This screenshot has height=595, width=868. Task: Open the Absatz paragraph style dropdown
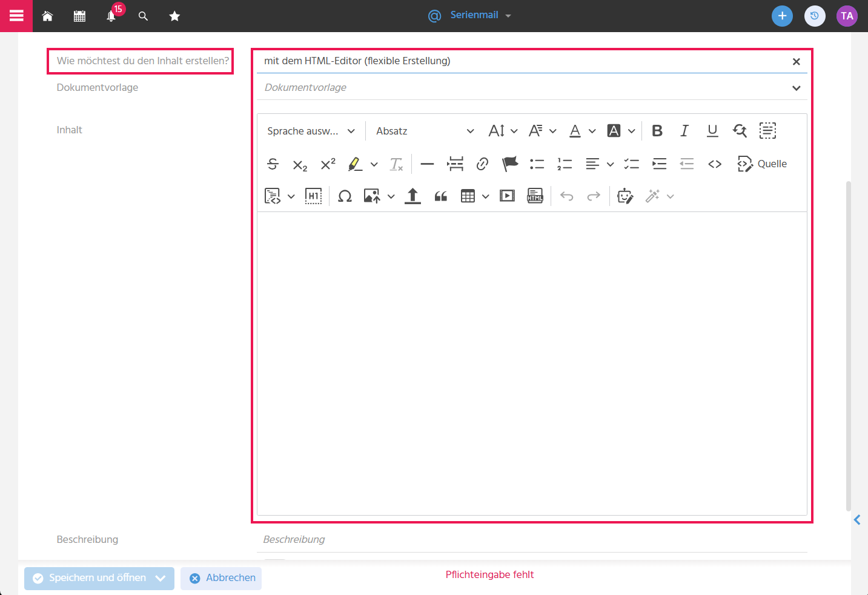pyautogui.click(x=425, y=131)
